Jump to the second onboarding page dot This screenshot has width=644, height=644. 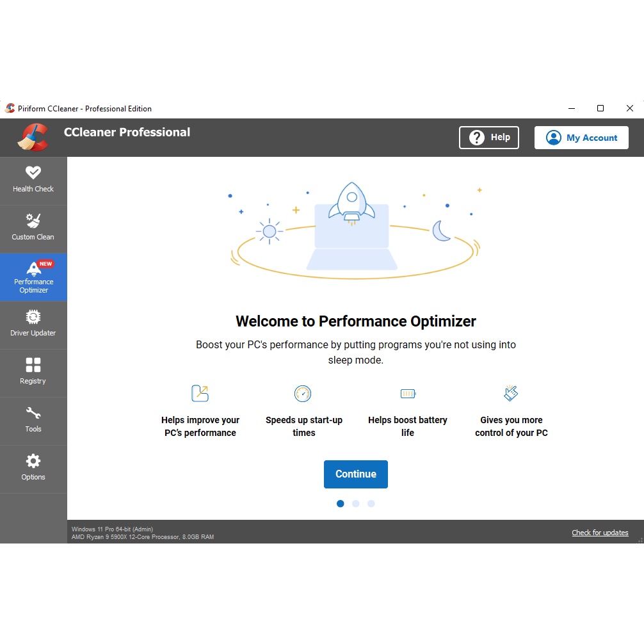[x=356, y=504]
